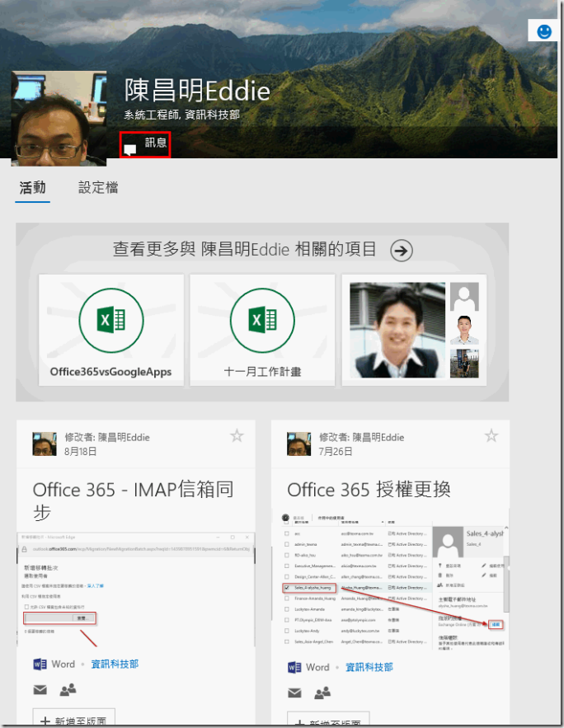Click the arrow to see more related items
The image size is (564, 728).
tap(401, 251)
